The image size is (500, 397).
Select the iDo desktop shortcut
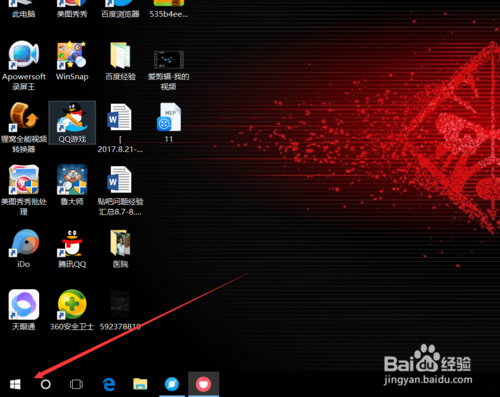[x=24, y=248]
